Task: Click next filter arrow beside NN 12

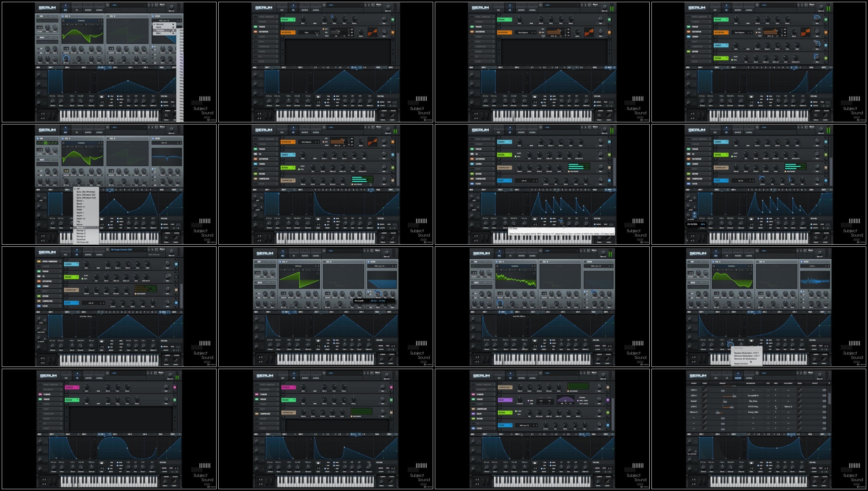Action: tap(180, 143)
